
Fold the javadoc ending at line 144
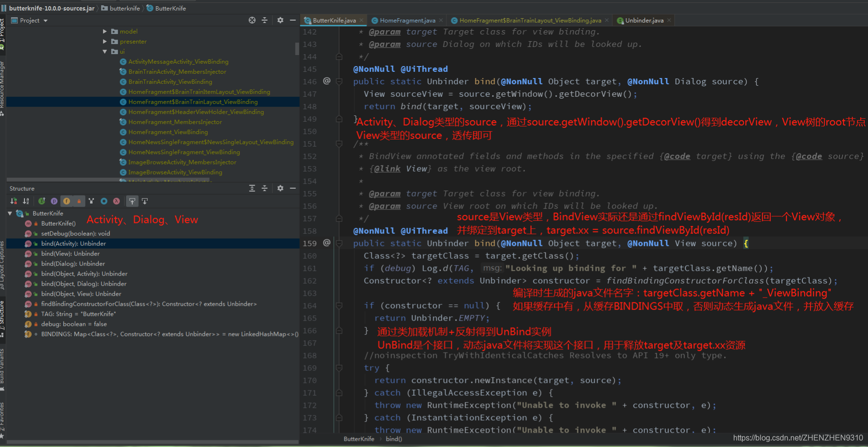339,57
